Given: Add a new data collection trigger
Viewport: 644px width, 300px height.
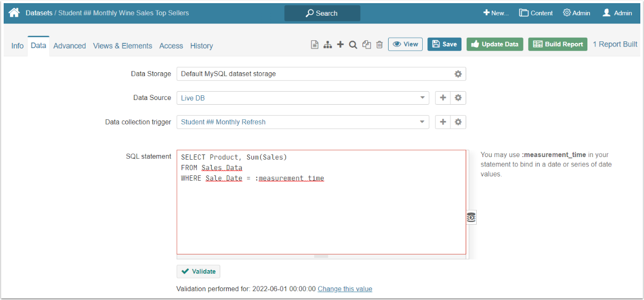Looking at the screenshot, I should (443, 122).
